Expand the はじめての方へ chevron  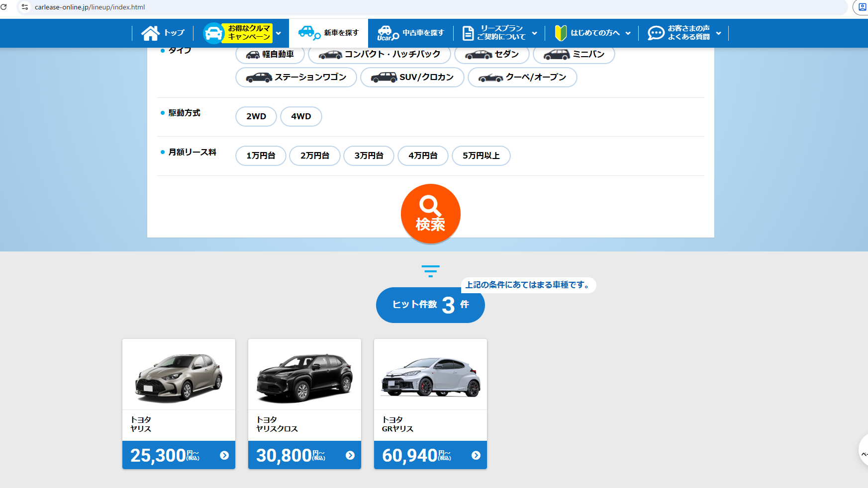coord(628,33)
